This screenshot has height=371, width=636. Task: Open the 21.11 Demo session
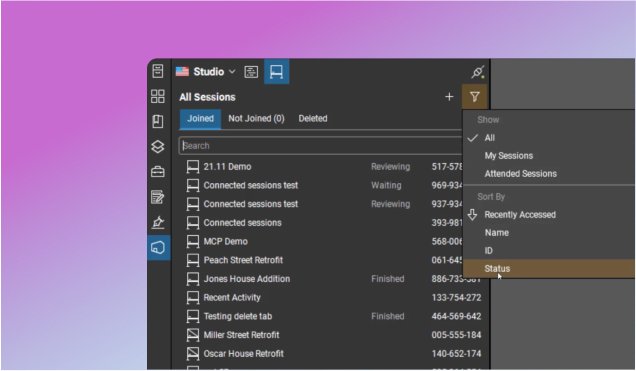(x=227, y=167)
